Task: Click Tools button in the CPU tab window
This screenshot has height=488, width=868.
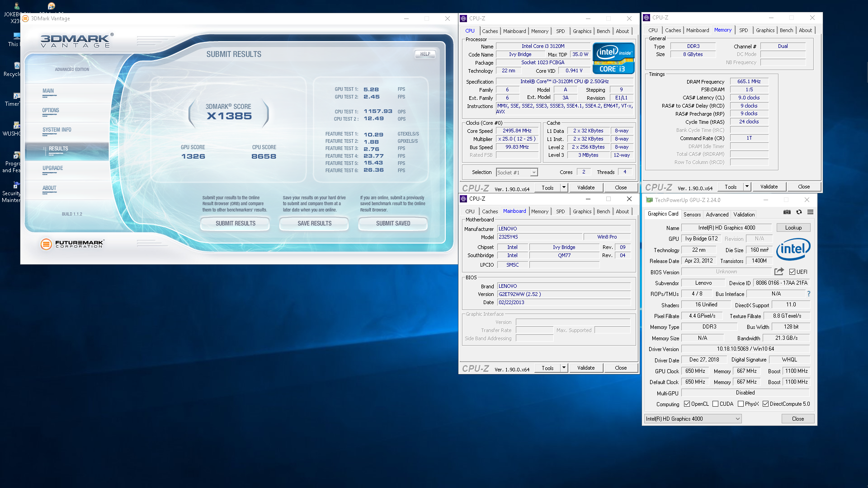Action: coord(547,188)
